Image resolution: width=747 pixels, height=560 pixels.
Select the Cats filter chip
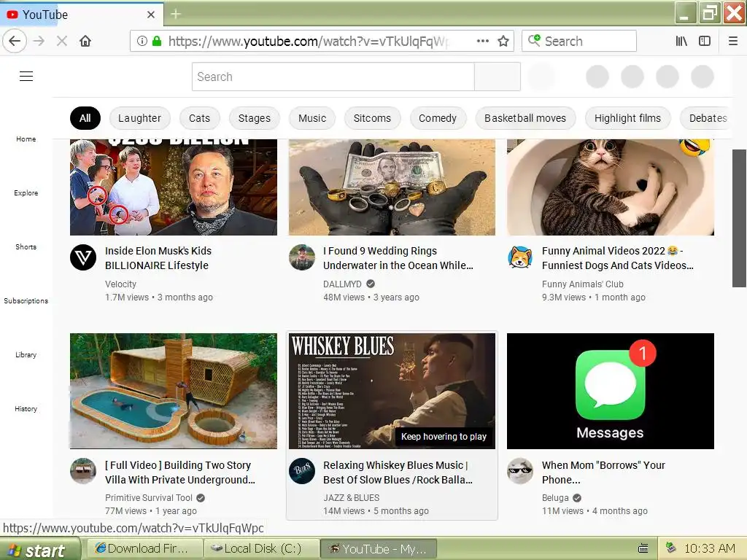tap(199, 118)
